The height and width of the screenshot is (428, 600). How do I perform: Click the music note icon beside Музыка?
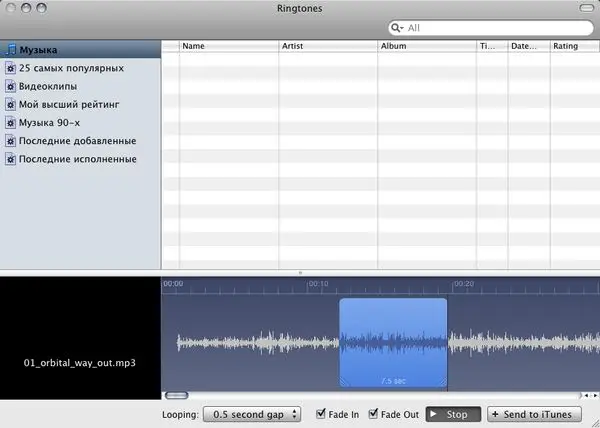[11, 50]
